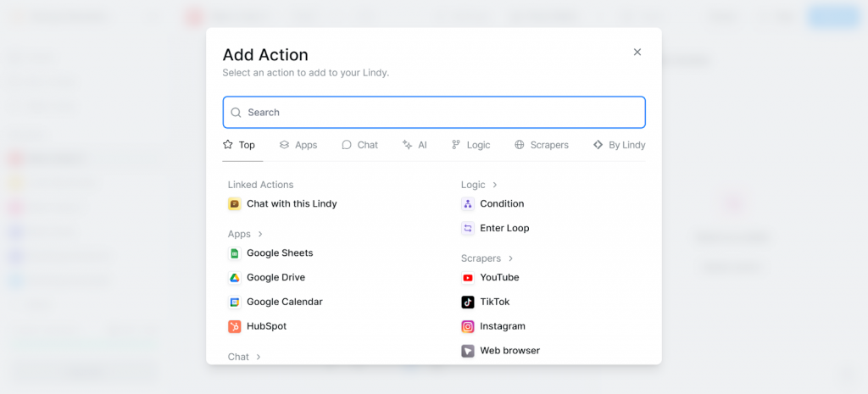Expand the Scrapers section chevron

510,258
